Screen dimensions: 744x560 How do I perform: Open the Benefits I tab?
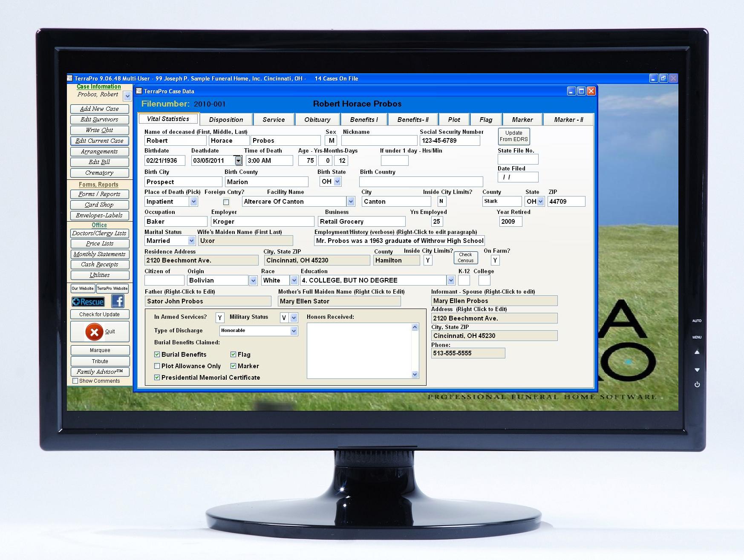pyautogui.click(x=364, y=120)
